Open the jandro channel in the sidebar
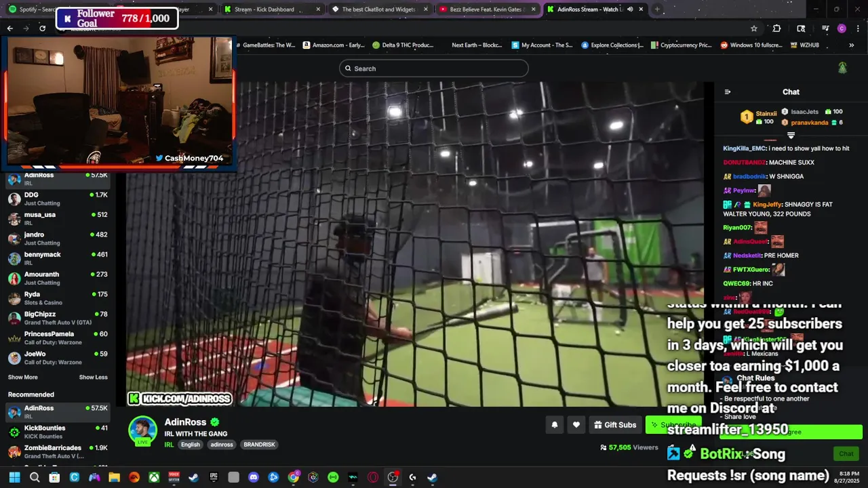The image size is (868, 488). coord(58,239)
